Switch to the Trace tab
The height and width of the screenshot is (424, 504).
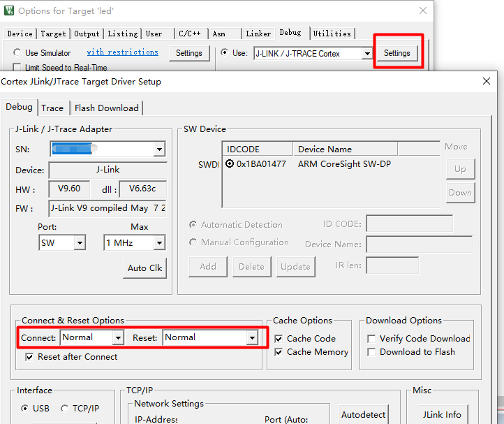coord(52,108)
